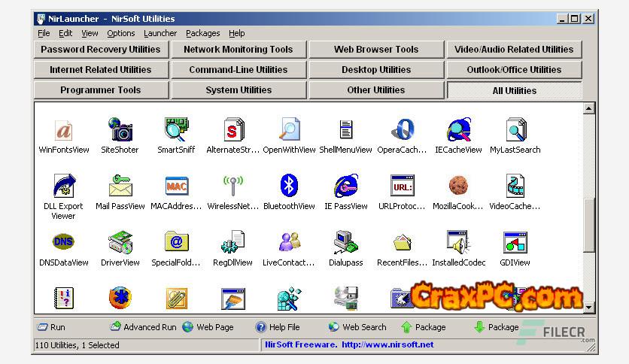
Task: Select the SmartSniff utility icon
Action: pos(176,129)
